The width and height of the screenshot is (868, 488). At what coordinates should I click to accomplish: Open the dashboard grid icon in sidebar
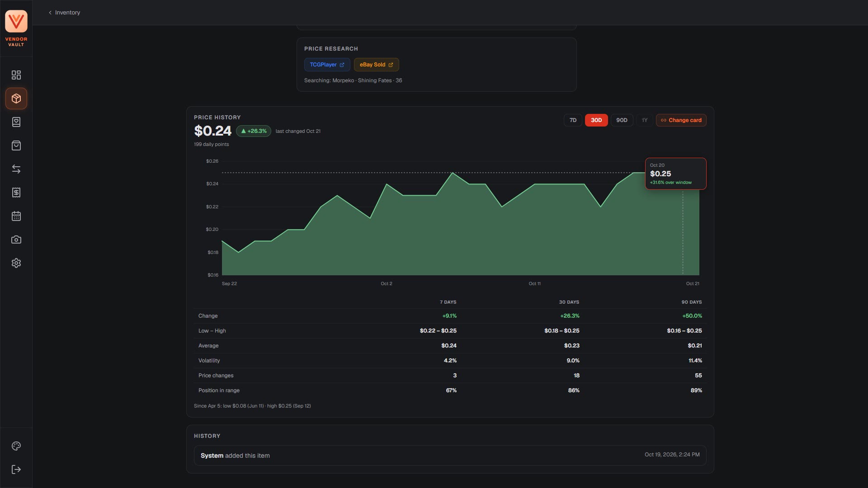(x=16, y=75)
